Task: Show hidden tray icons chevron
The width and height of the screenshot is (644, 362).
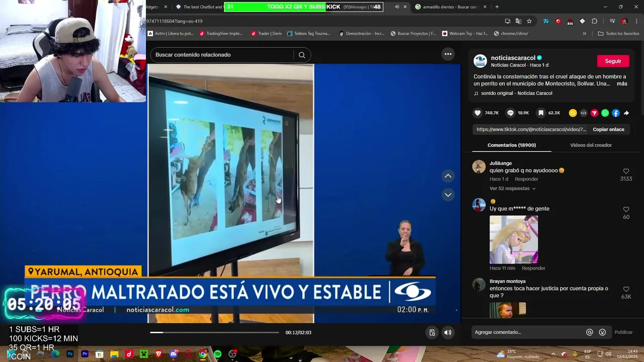Action: pyautogui.click(x=553, y=354)
